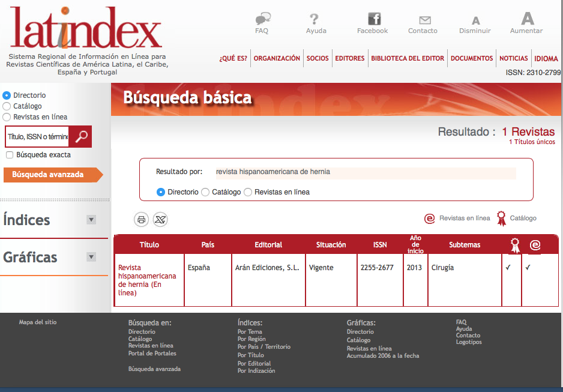This screenshot has width=563, height=392.
Task: Sort by the Título column header
Action: 149,245
